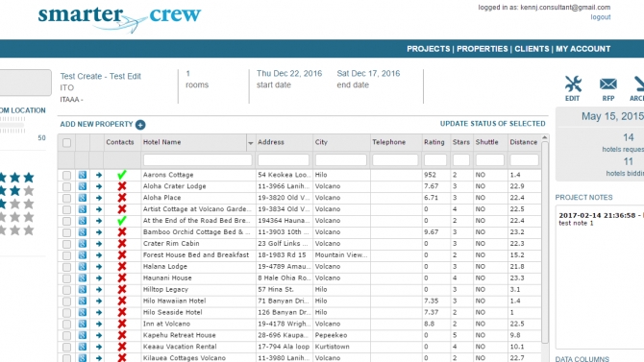Open details icon for Keaau Vacation Rental row
This screenshot has width=644, height=362.
point(83,347)
